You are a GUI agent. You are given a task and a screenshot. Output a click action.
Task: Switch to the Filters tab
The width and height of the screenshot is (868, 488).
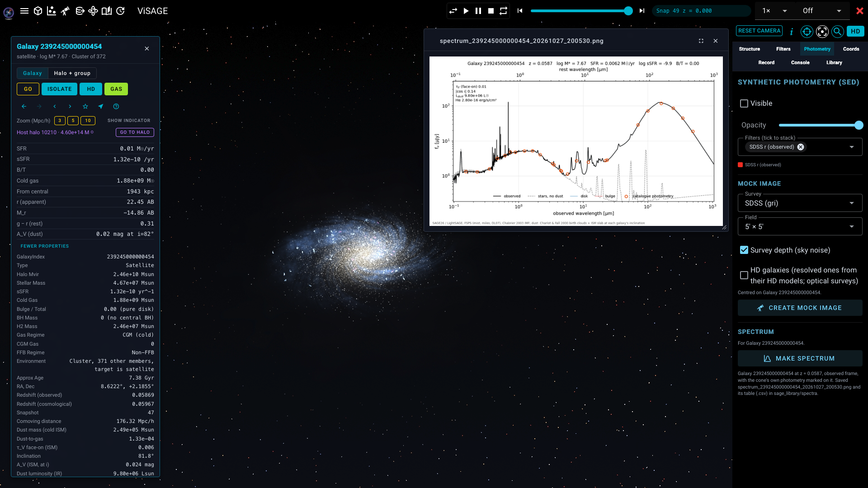click(x=783, y=49)
